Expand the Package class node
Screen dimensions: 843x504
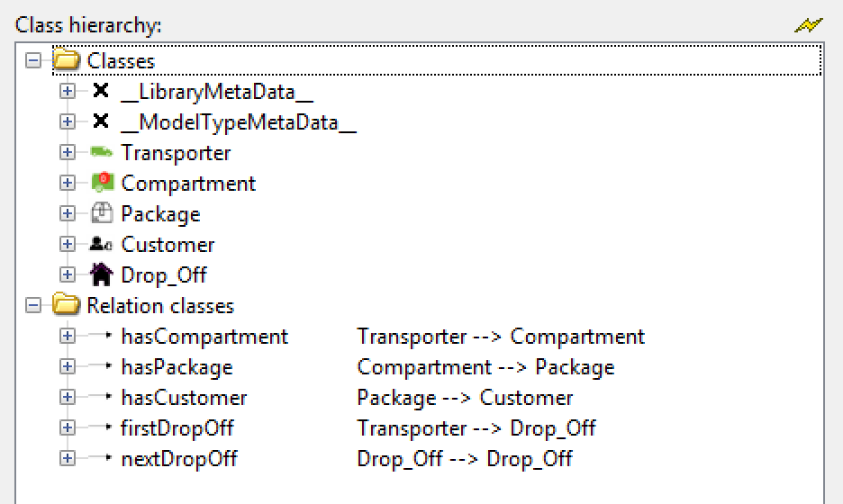[x=68, y=213]
